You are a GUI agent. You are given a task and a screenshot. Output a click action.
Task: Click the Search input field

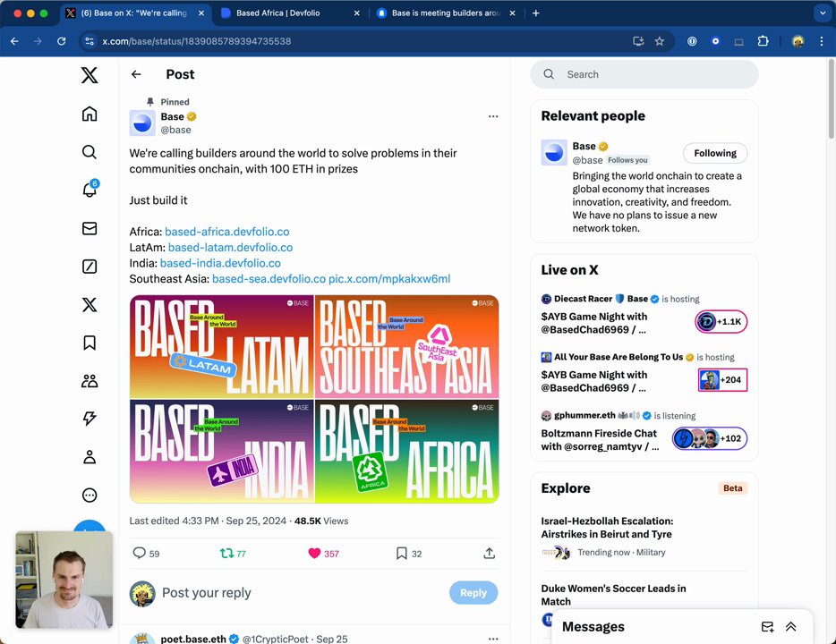pos(644,74)
